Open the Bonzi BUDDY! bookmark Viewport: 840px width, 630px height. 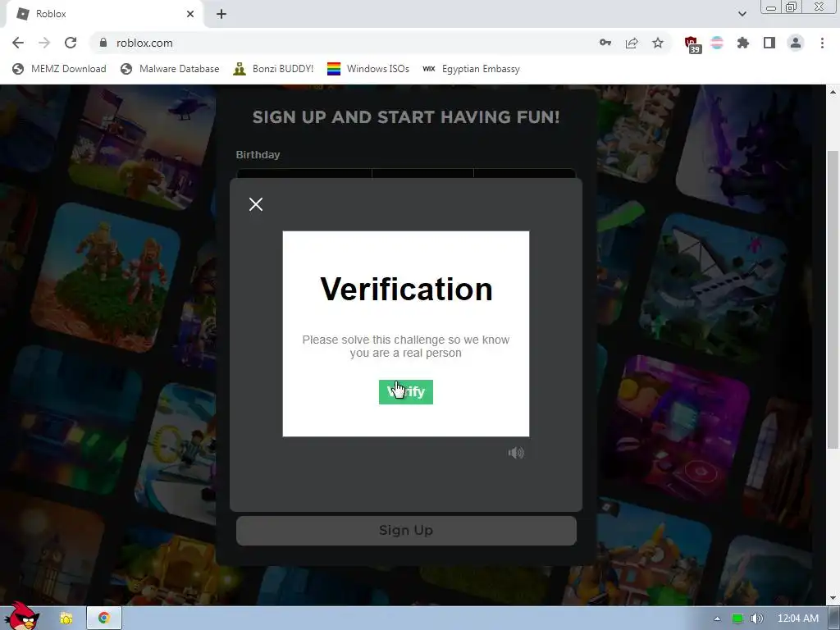273,69
